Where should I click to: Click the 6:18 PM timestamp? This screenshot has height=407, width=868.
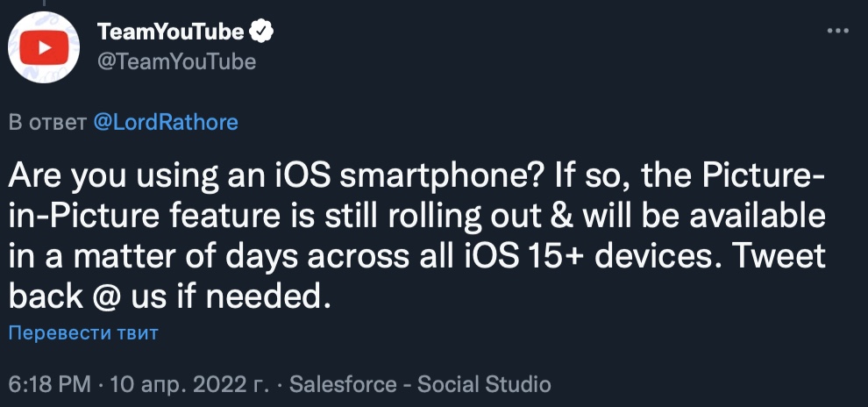coord(50,384)
